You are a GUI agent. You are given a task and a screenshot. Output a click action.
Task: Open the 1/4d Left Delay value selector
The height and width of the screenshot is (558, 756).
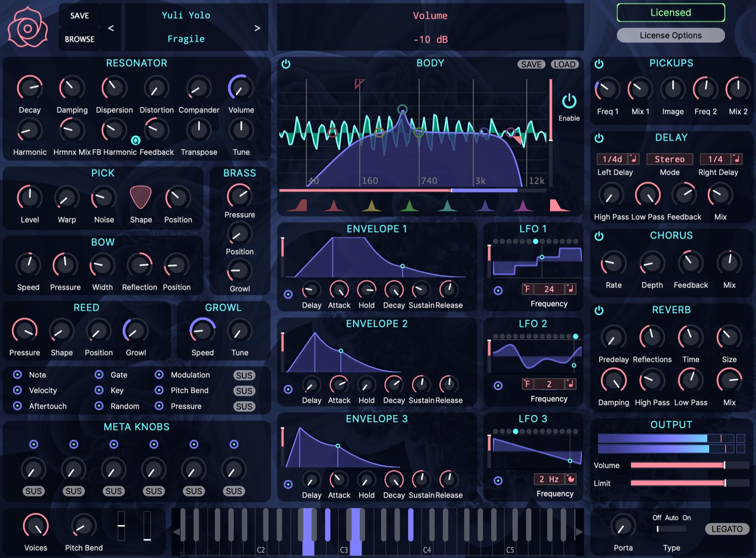click(x=613, y=159)
